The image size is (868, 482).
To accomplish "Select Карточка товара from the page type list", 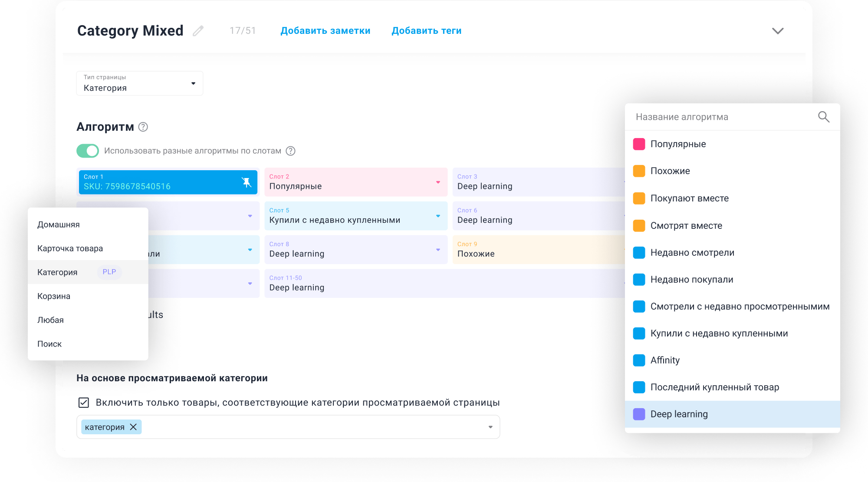I will [x=70, y=248].
